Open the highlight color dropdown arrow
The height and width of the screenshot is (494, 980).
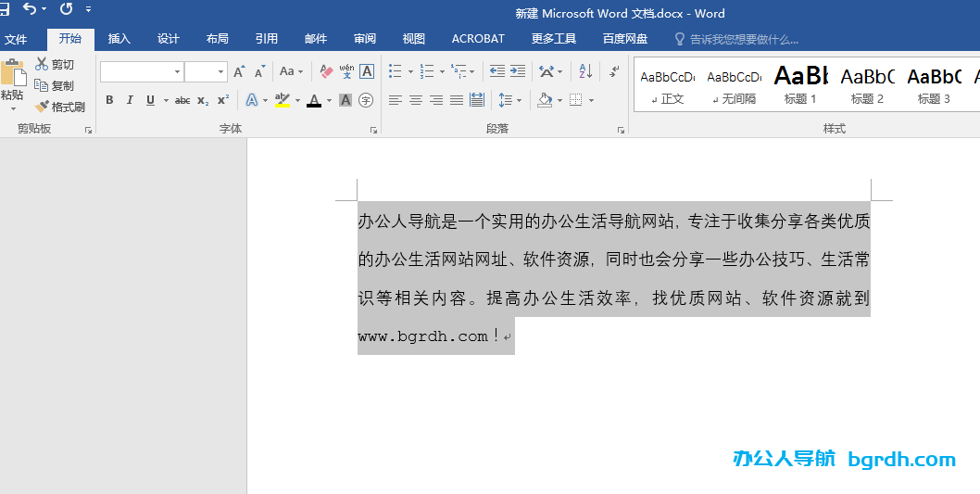297,100
